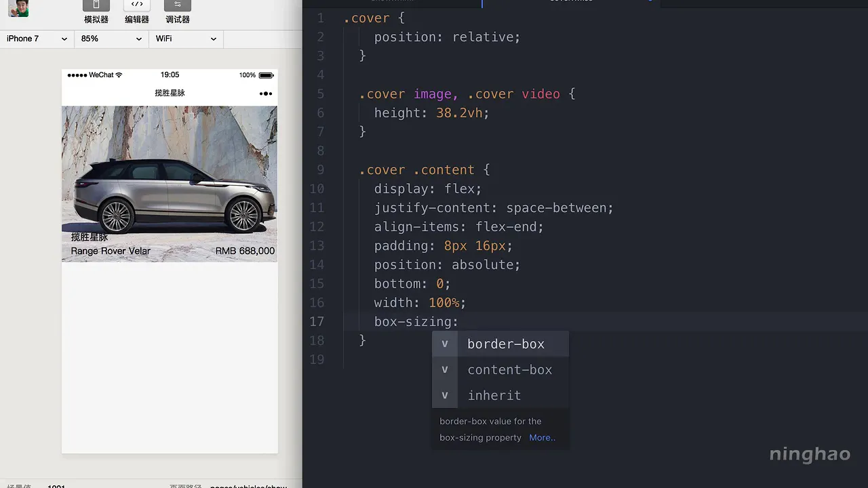
Task: Click line number 1 in gutter
Action: (x=320, y=18)
